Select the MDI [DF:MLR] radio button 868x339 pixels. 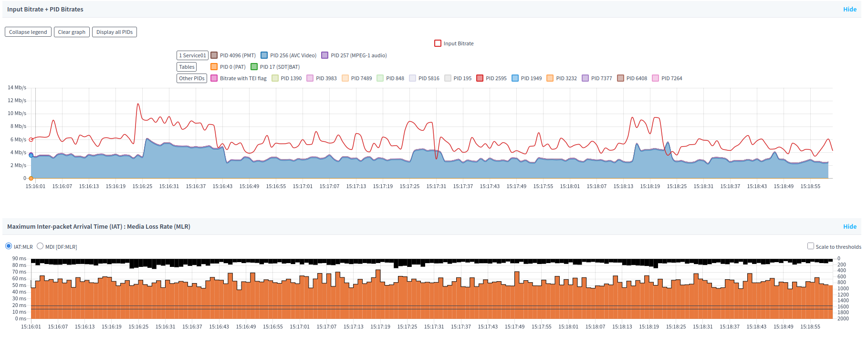coord(40,246)
